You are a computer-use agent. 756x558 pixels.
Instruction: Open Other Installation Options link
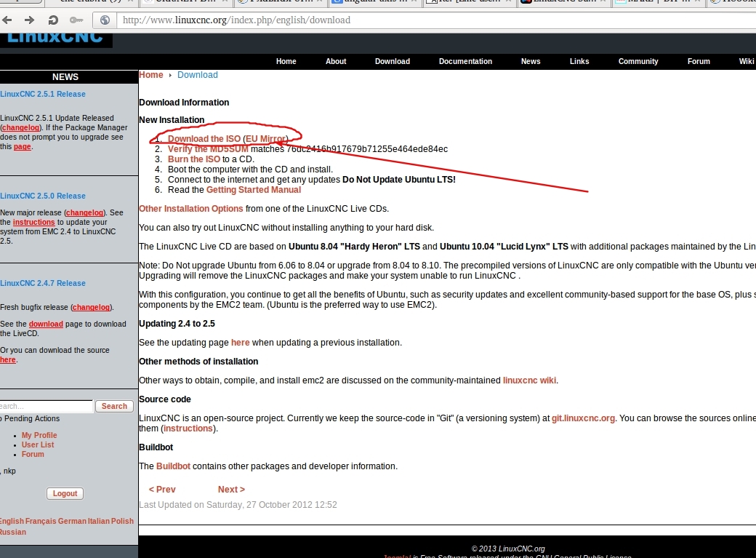click(x=191, y=209)
